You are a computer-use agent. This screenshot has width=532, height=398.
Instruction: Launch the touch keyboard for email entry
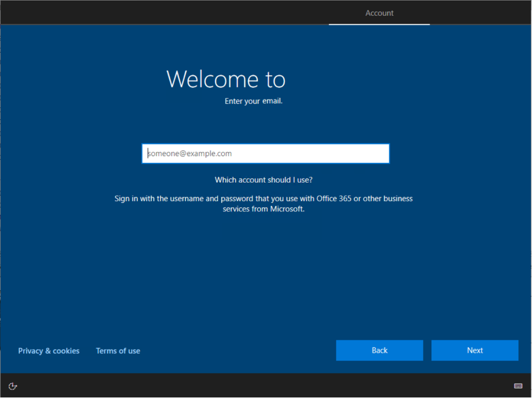coord(519,386)
